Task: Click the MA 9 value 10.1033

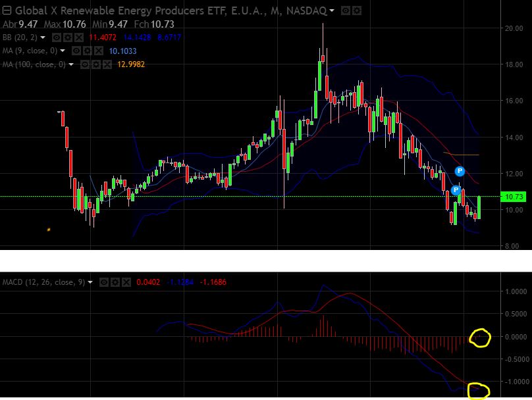Action: tap(123, 51)
